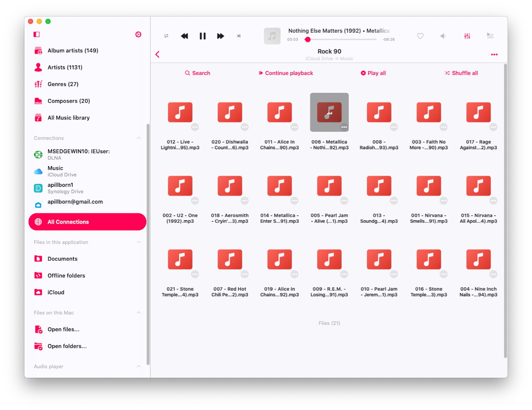Collapse the 'Audio player' section
The width and height of the screenshot is (532, 410).
coord(138,366)
